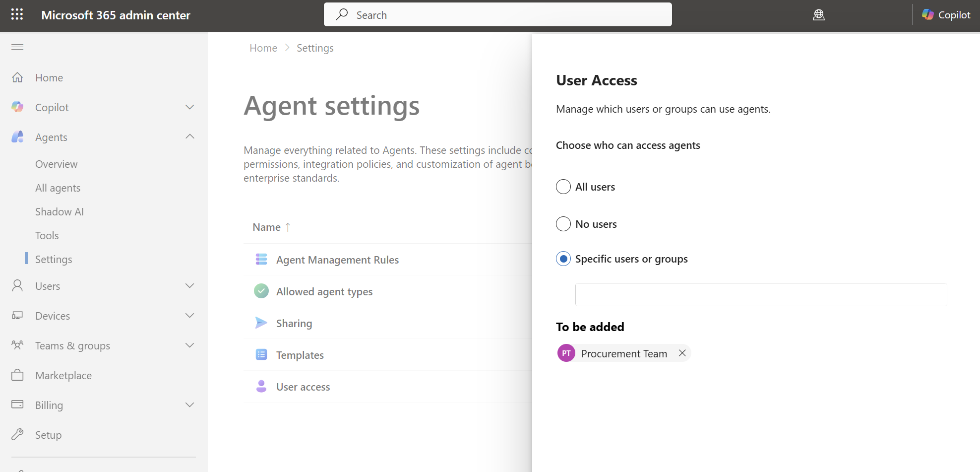Click the Agent Management Rules list icon

(261, 260)
